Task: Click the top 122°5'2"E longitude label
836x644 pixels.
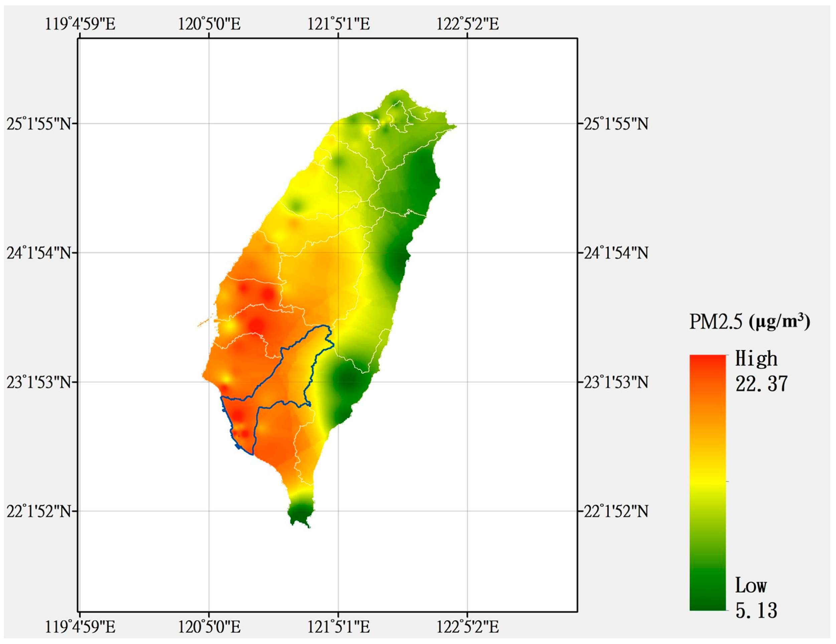Action: click(468, 24)
